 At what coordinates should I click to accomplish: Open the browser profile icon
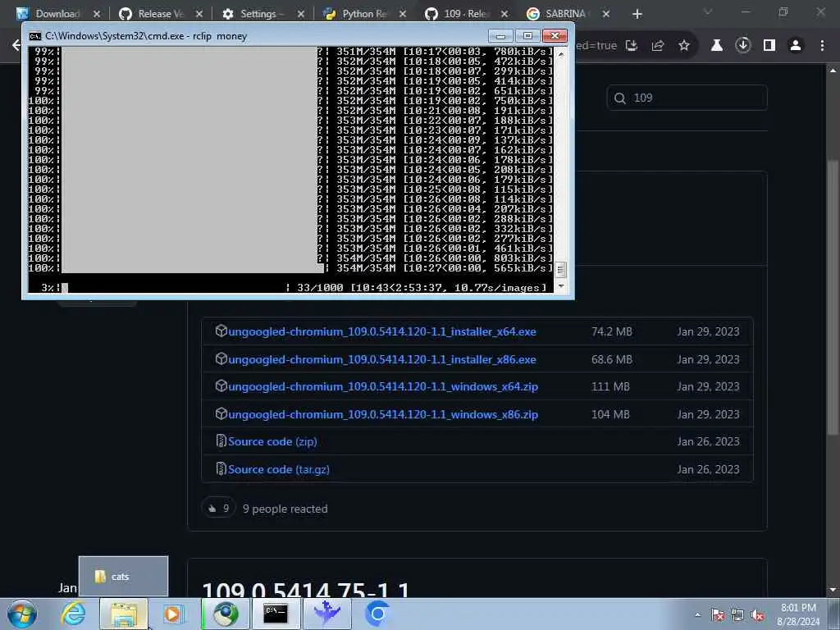click(796, 46)
